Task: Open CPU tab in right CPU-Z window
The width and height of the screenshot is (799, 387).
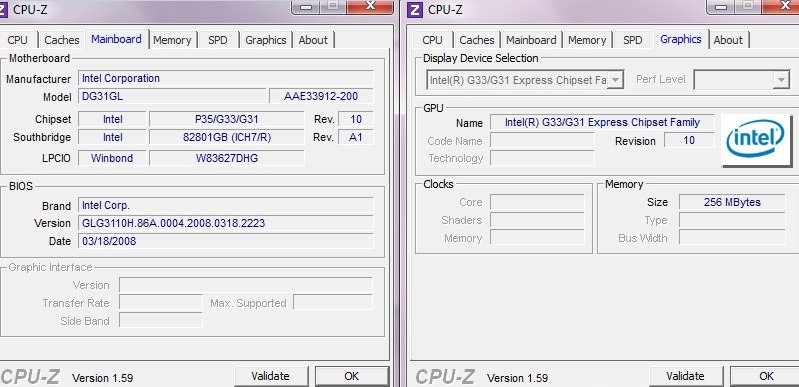Action: 433,40
